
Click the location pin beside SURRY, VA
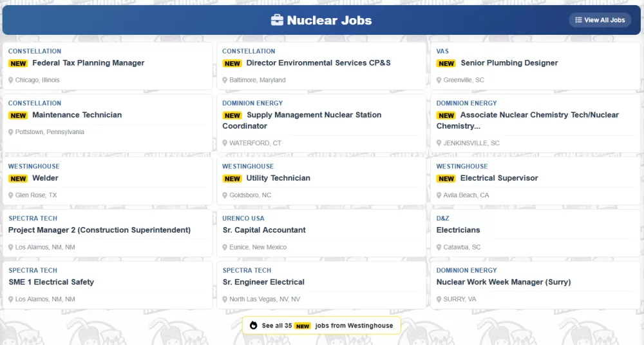439,299
